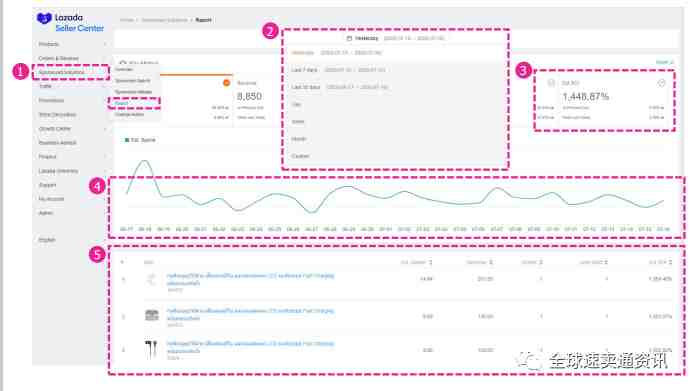Click the earbuds product thumbnail in third row
The image size is (690, 391).
(151, 349)
